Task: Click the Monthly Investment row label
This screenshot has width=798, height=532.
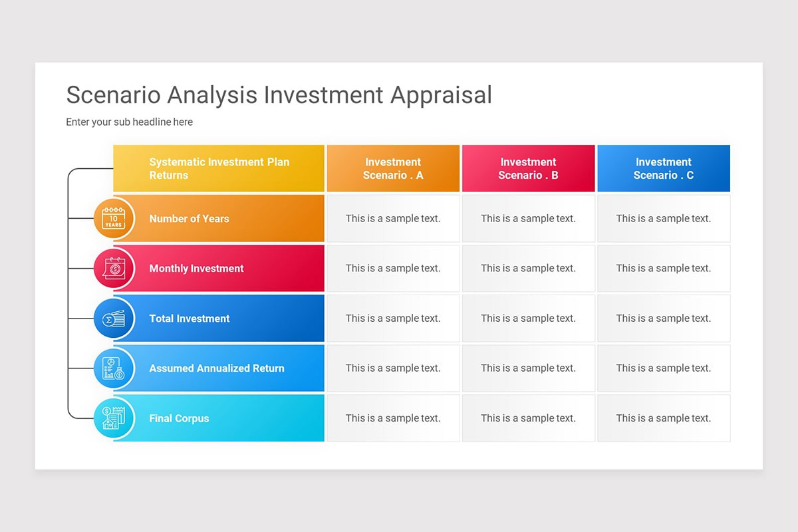Action: (196, 269)
